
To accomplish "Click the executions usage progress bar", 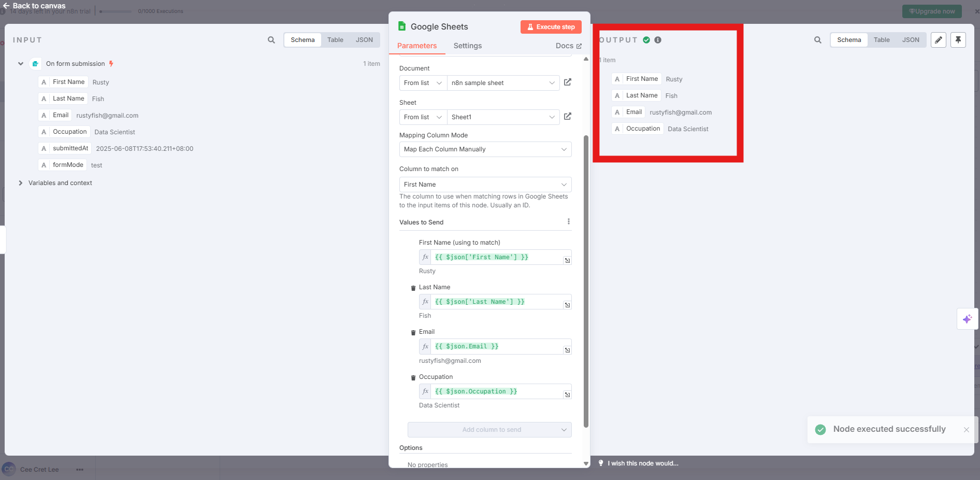I will point(115,11).
